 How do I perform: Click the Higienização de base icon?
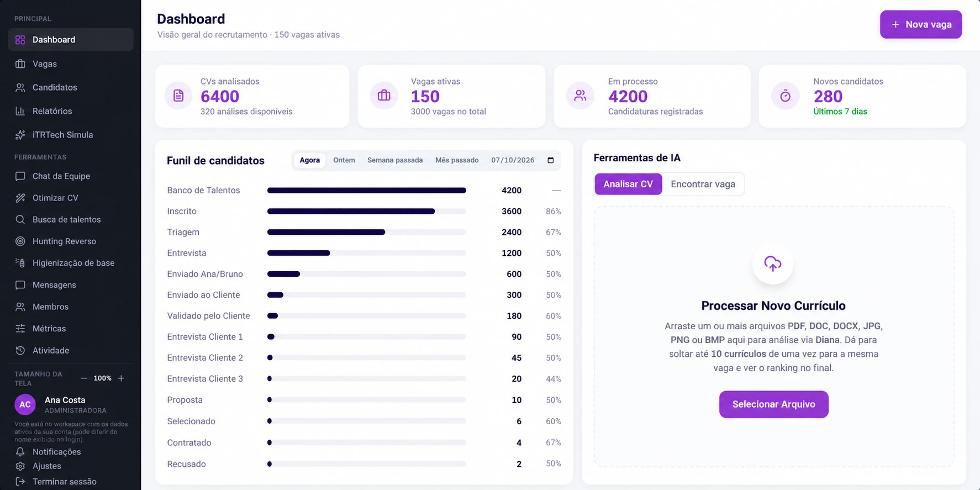20,263
